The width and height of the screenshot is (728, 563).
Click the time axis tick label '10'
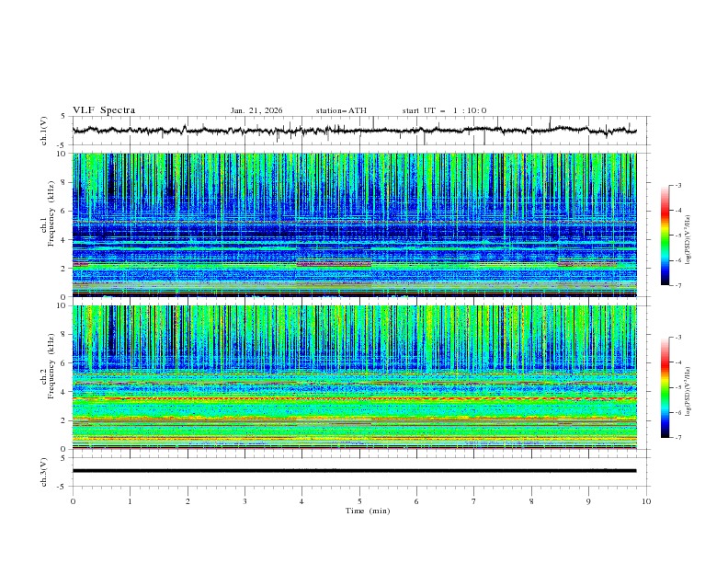(646, 501)
